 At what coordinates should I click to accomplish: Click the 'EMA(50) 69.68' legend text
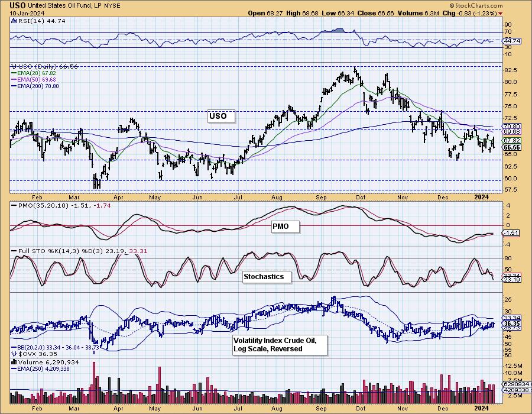tap(37, 79)
